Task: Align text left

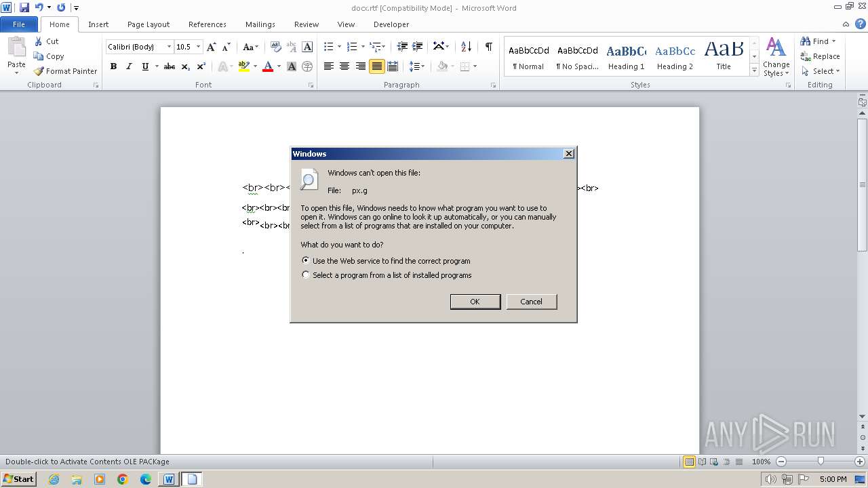Action: coord(329,66)
